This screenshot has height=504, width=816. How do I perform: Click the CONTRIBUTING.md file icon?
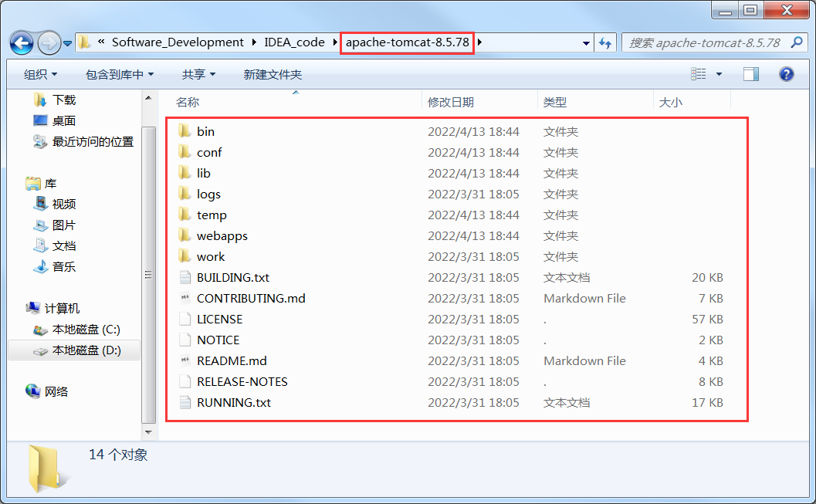(185, 297)
